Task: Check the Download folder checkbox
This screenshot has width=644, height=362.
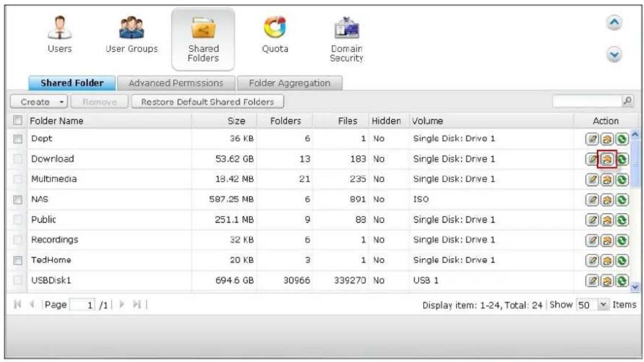Action: point(17,159)
